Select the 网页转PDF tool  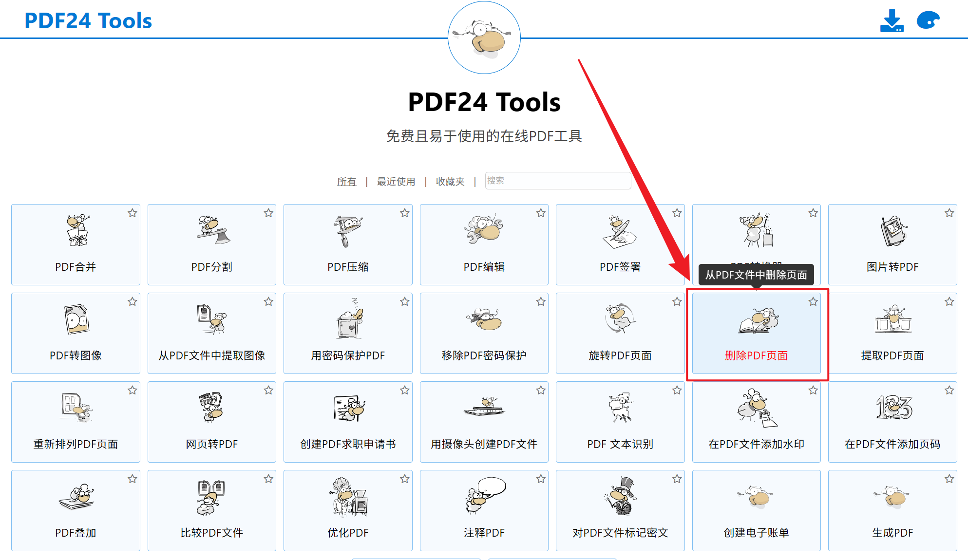click(x=211, y=422)
